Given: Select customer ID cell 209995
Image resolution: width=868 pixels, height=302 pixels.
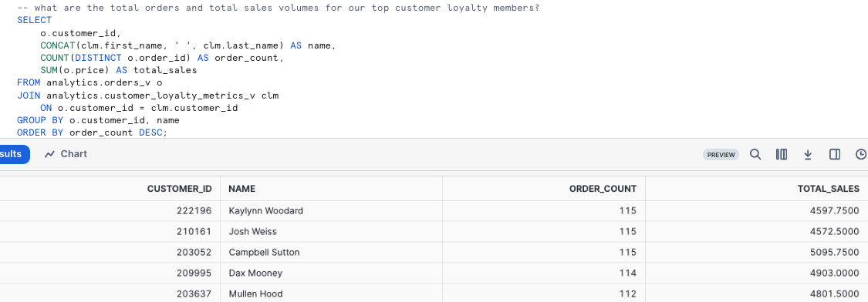Looking at the screenshot, I should [x=110, y=273].
